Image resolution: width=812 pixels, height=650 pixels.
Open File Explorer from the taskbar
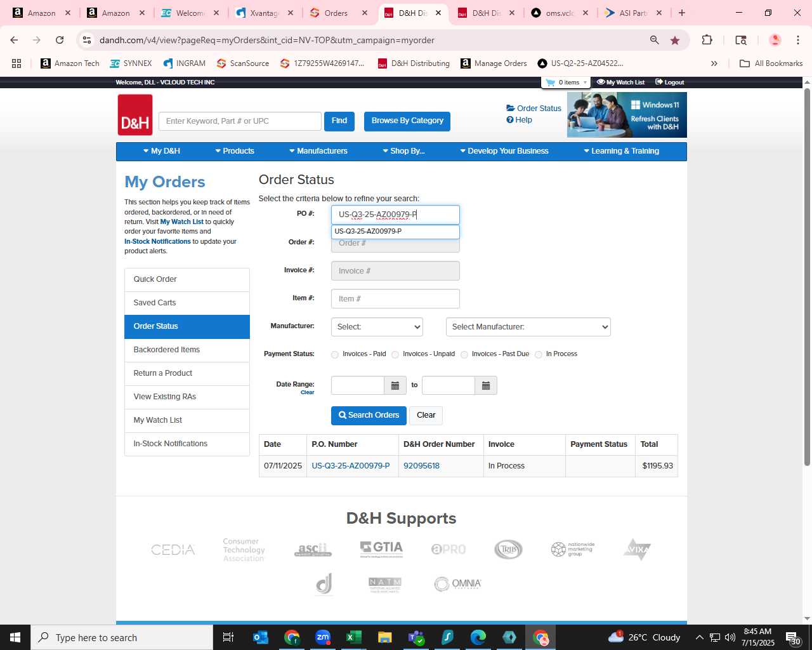(x=384, y=637)
